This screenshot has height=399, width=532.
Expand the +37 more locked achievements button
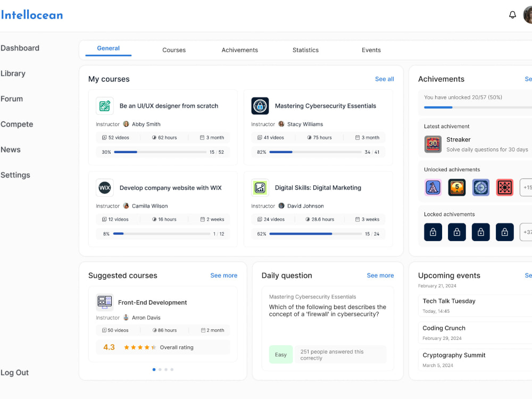click(x=526, y=232)
